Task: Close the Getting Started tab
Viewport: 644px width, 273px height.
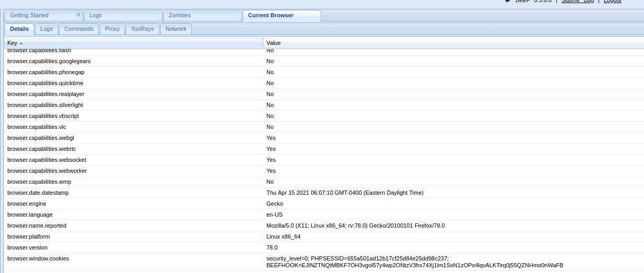Action: (78, 15)
